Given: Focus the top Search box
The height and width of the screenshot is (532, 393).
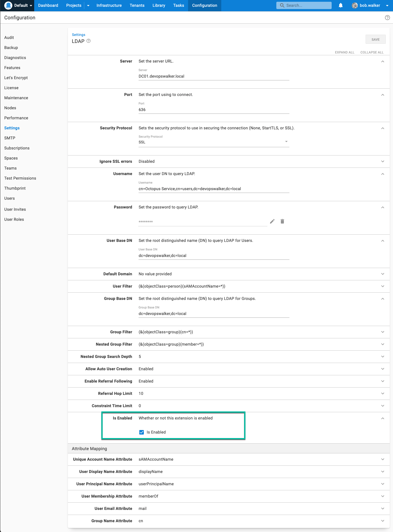Looking at the screenshot, I should [x=304, y=5].
